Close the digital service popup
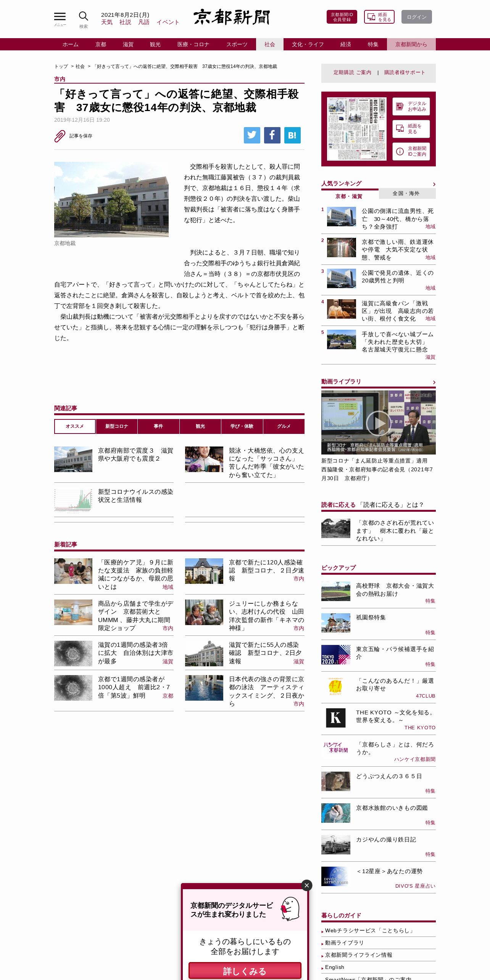This screenshot has width=490, height=980. click(306, 885)
